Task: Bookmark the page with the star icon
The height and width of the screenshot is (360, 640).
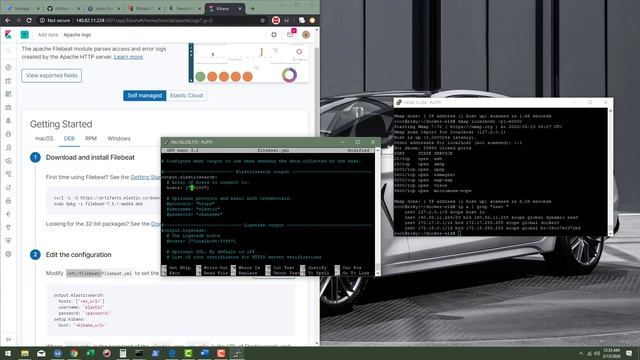Action: (262, 20)
